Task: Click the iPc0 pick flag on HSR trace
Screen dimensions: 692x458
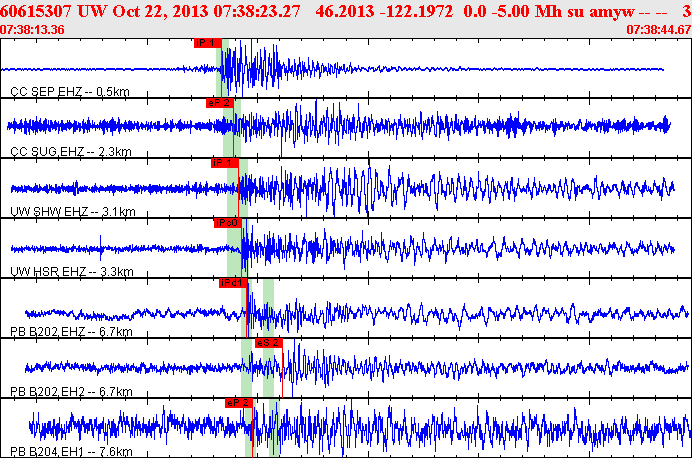Action: coord(228,223)
